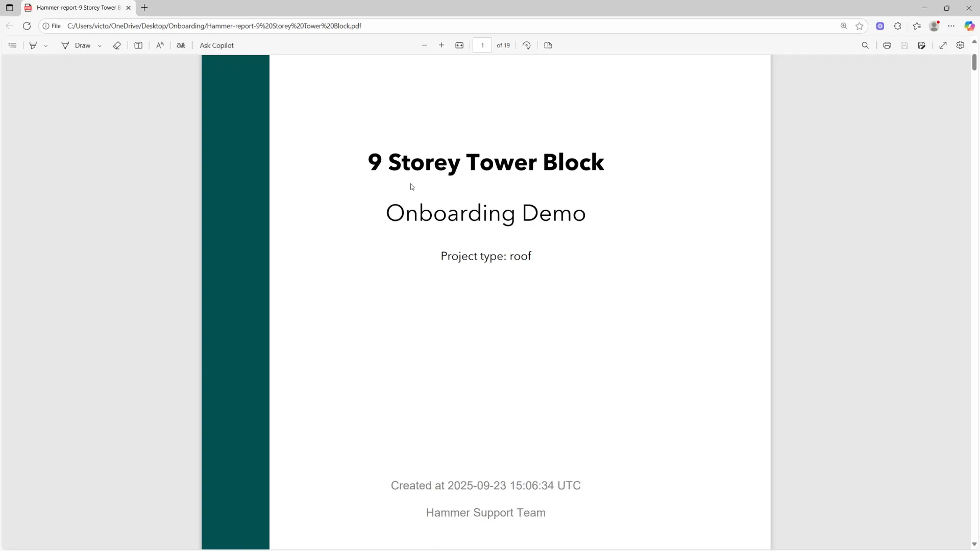The image size is (980, 551).
Task: Open the table of contents sidebar
Action: pos(13,45)
